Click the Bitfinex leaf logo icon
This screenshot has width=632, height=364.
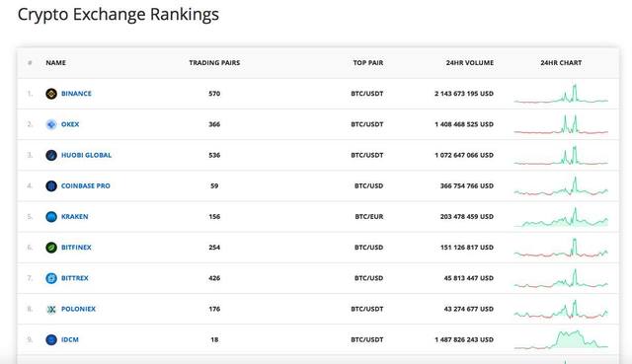[x=51, y=248]
